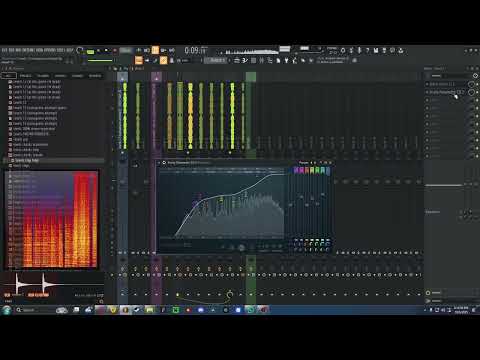Screen dimensions: 480x360
Task: Select the highlighted sample row in the browser
Action: point(55,160)
